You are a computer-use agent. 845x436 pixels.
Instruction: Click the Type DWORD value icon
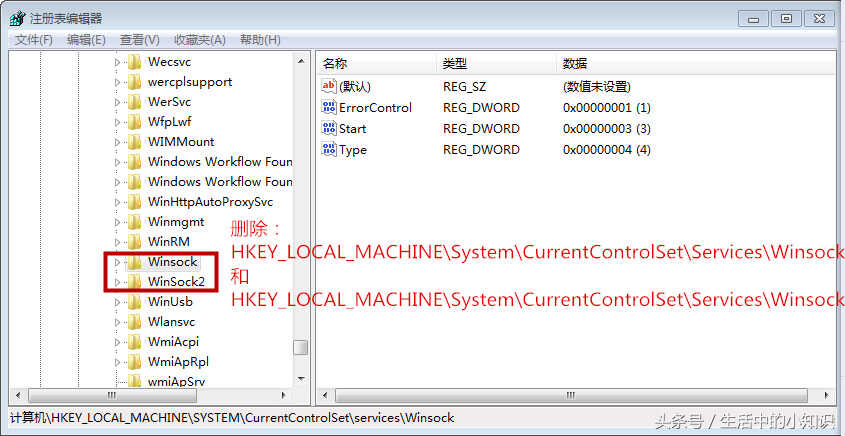[x=329, y=149]
